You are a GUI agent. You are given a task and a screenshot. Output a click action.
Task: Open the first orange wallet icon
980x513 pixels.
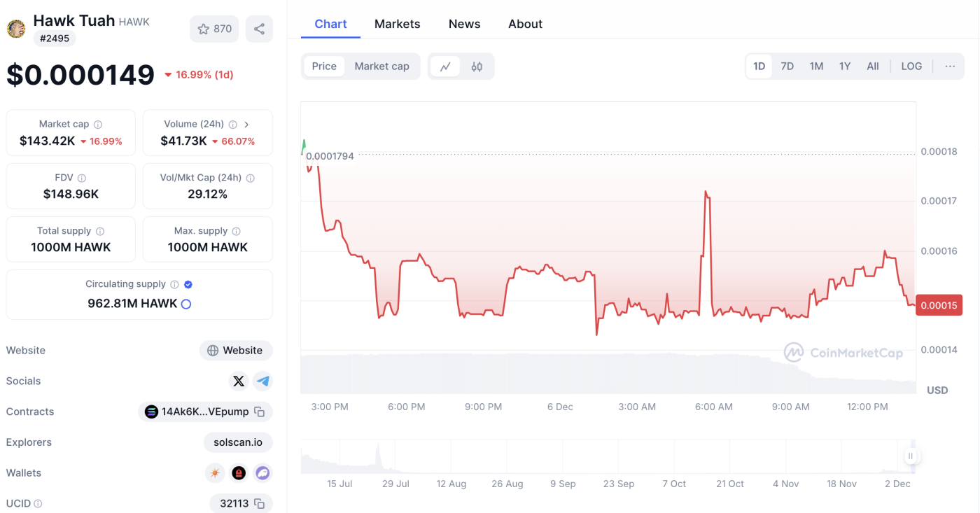pos(215,473)
